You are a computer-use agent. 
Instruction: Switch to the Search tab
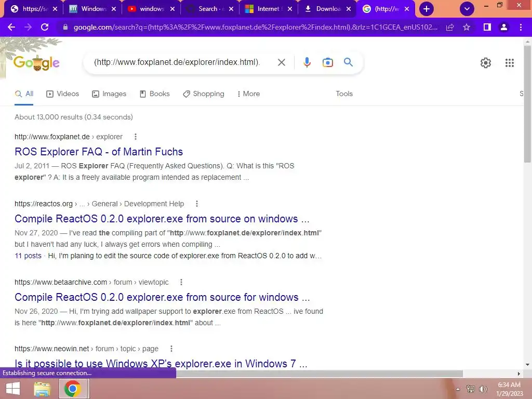click(x=205, y=9)
